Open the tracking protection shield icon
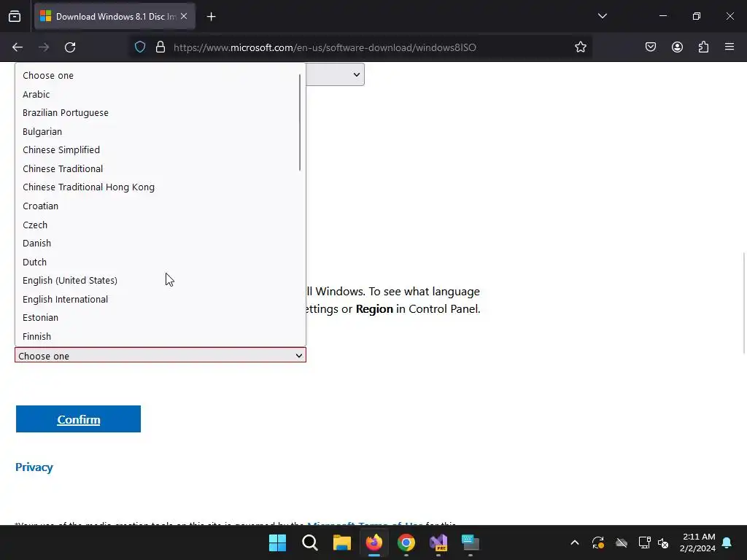Viewport: 747px width, 560px height. (139, 47)
